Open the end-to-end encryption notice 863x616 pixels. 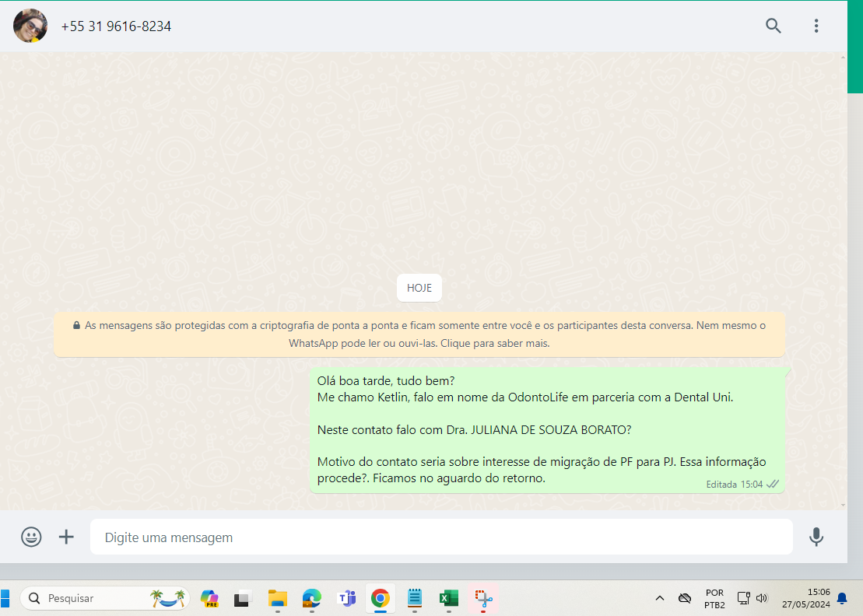419,334
